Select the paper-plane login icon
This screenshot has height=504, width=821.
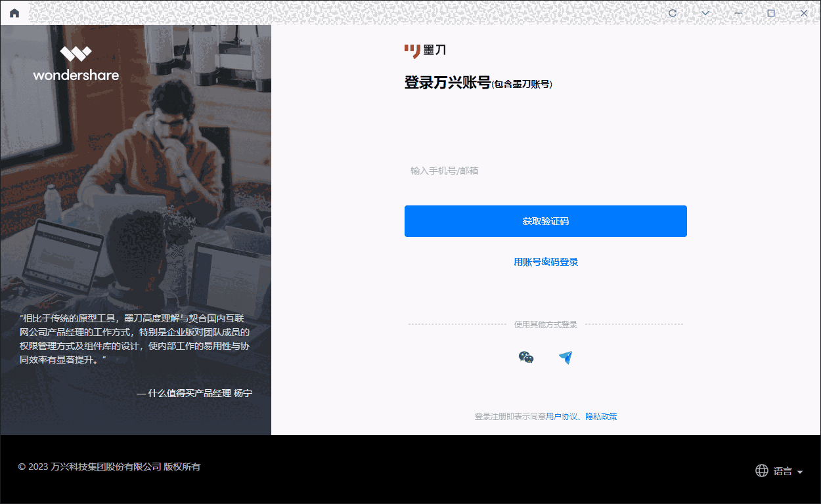click(566, 358)
